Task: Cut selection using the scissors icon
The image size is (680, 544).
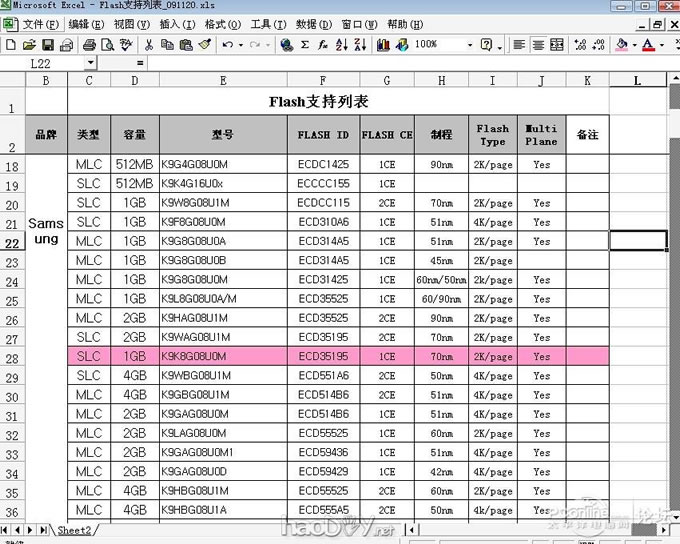Action: [x=149, y=45]
